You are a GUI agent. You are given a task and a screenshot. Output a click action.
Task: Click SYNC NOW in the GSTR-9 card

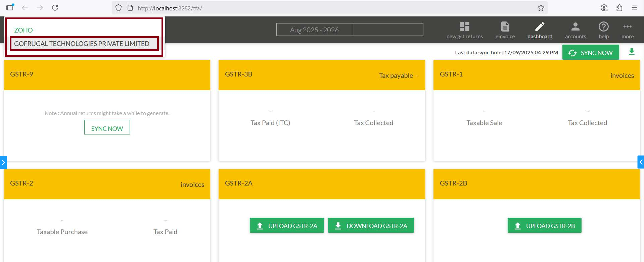(107, 127)
